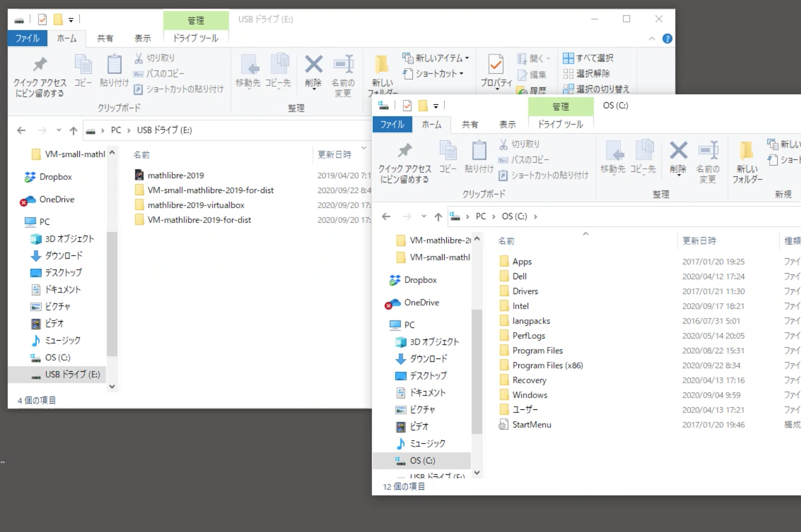
Task: Select OneDrive in OS (C:) window sidebar
Action: (x=421, y=302)
